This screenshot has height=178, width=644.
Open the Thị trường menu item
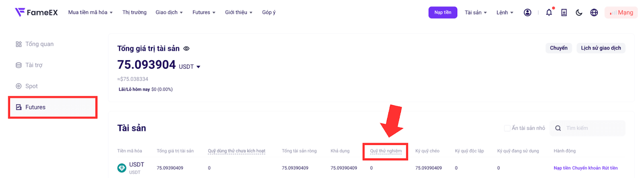[134, 12]
